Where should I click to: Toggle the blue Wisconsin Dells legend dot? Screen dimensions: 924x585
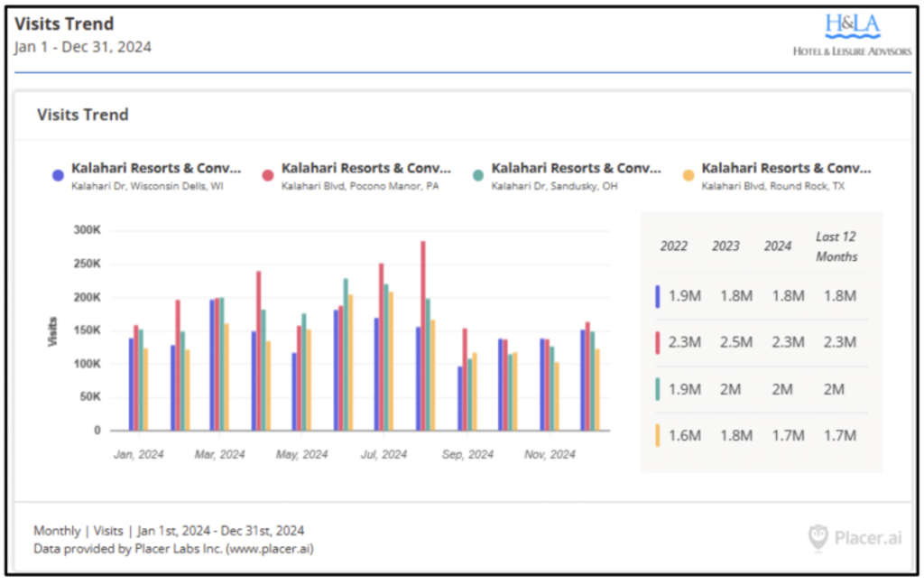(x=58, y=175)
